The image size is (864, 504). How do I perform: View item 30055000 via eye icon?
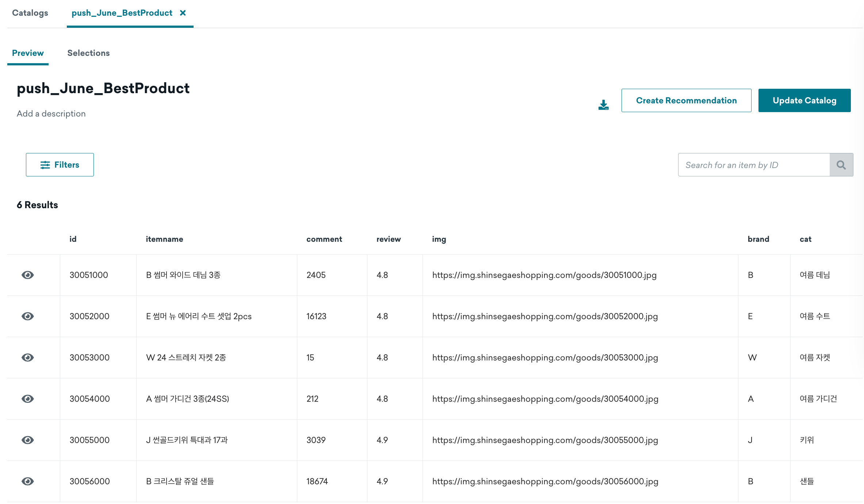click(28, 440)
